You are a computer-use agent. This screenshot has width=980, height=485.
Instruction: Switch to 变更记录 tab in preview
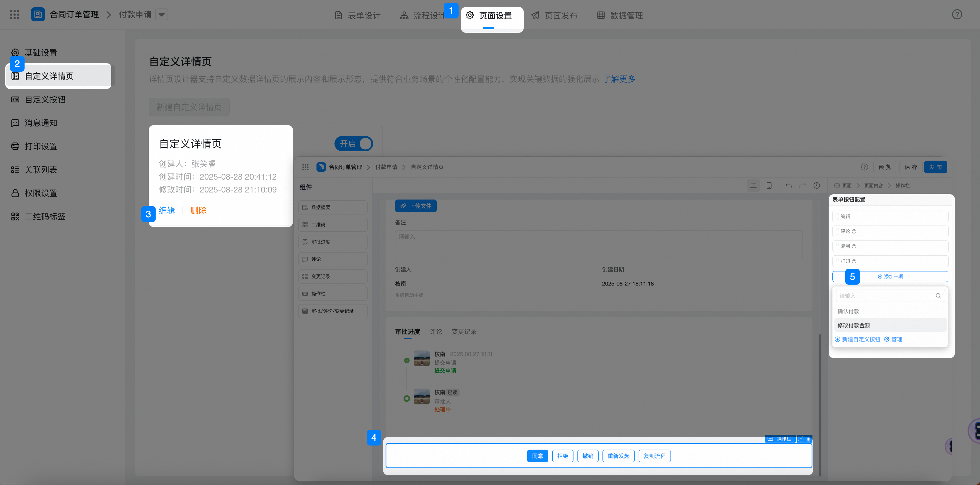pyautogui.click(x=464, y=331)
